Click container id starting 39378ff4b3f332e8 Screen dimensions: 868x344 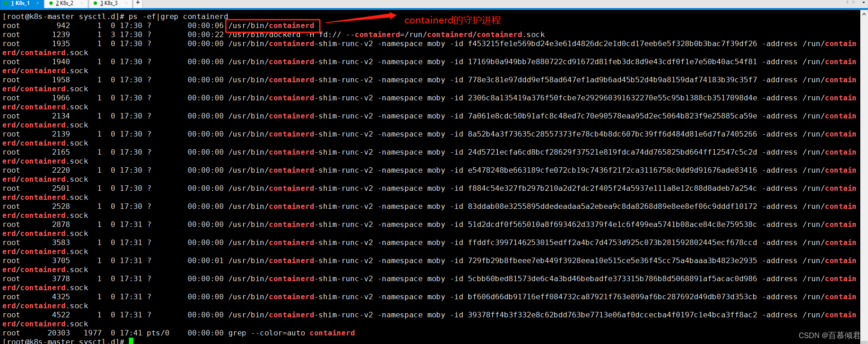[x=613, y=315]
